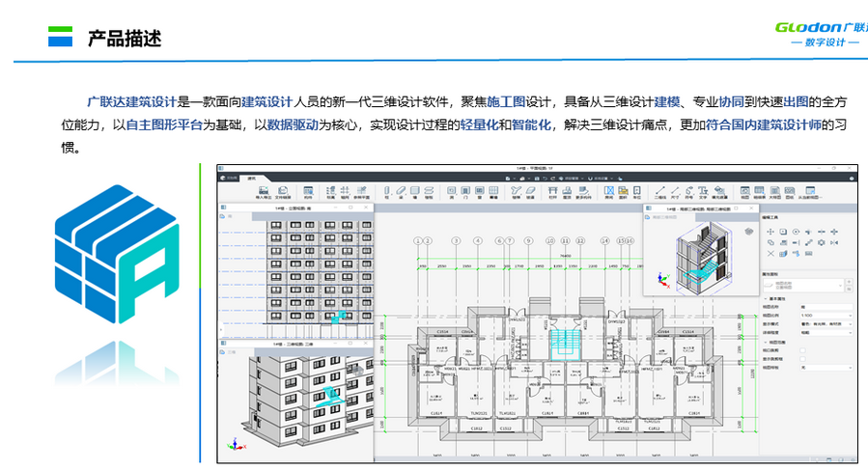868x471 pixels.
Task: Select the 标高 level tool
Action: [330, 193]
